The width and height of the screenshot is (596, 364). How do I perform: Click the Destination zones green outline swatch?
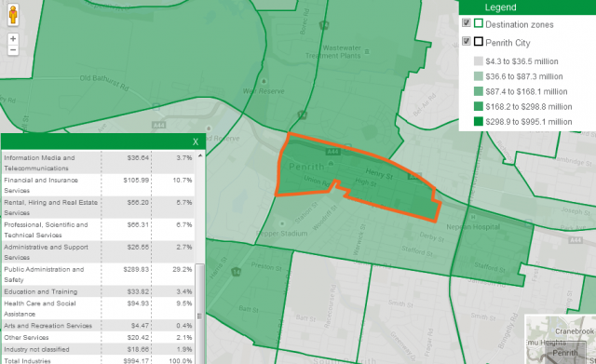tap(479, 23)
